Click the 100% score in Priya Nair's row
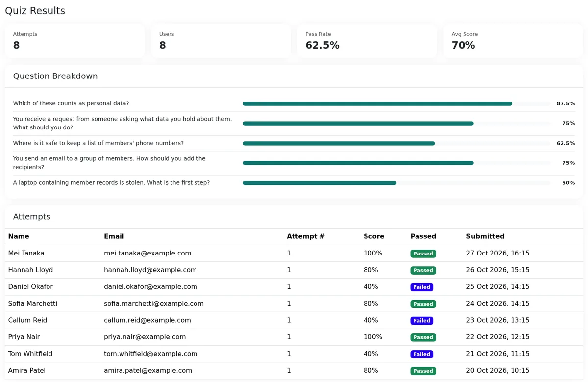This screenshot has height=382, width=588. tap(373, 337)
